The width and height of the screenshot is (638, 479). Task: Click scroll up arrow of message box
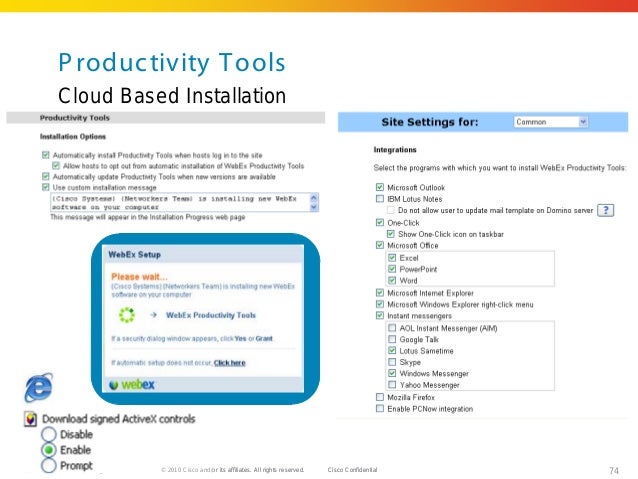(x=314, y=198)
